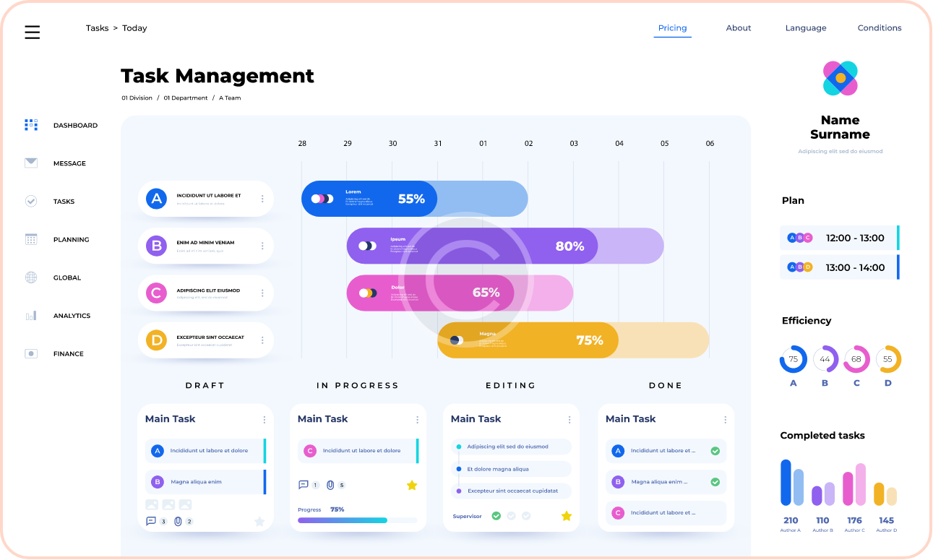Toggle the switch on the 80% Ipsum bar
This screenshot has height=560, width=933.
367,246
